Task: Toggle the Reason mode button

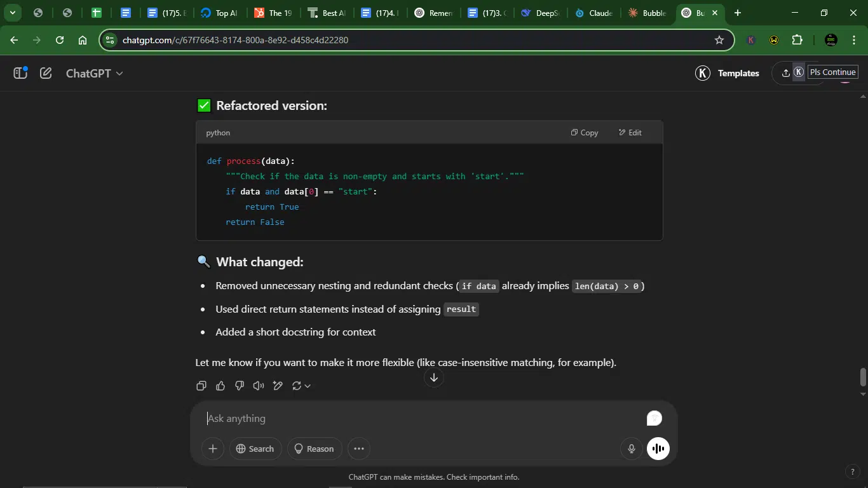Action: coord(314,449)
